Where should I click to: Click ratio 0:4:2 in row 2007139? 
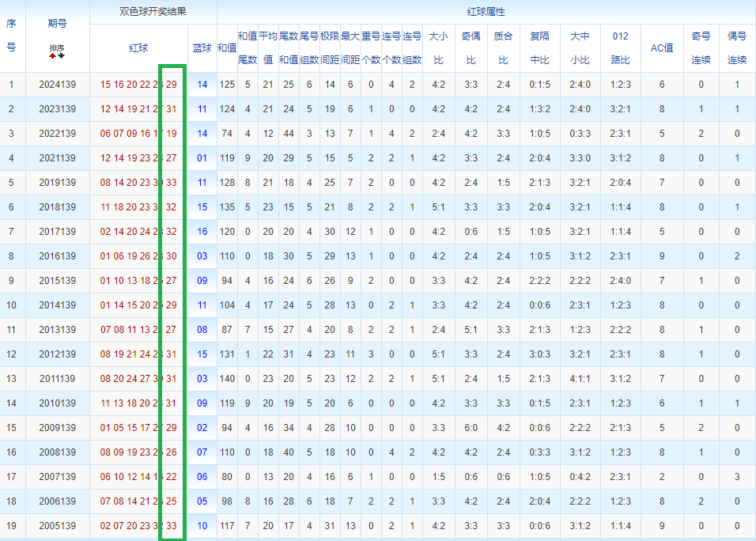click(x=580, y=477)
